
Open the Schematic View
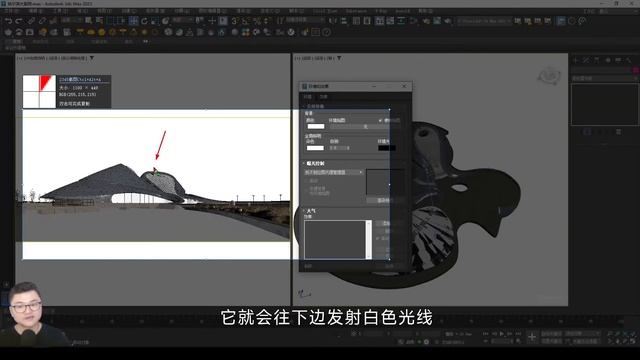[401, 20]
